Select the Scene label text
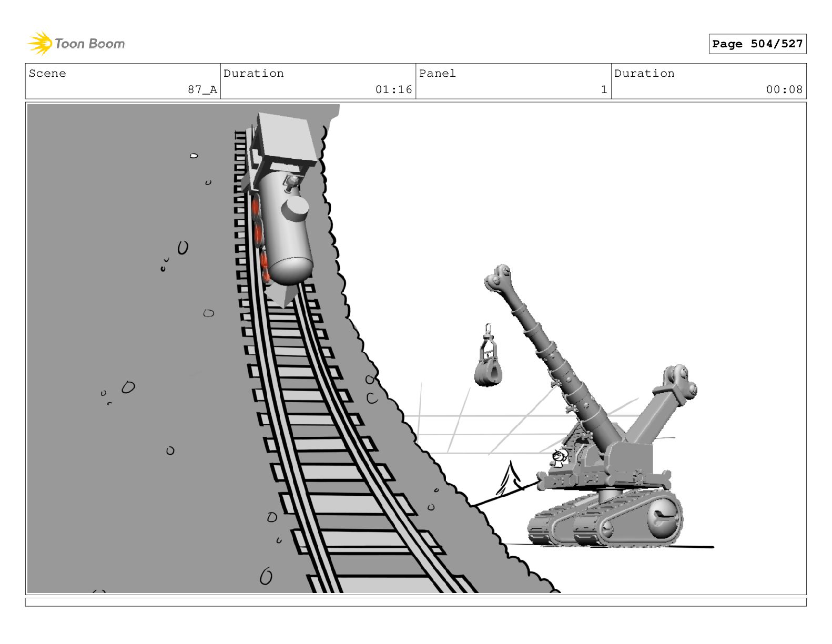The image size is (832, 644). click(48, 74)
